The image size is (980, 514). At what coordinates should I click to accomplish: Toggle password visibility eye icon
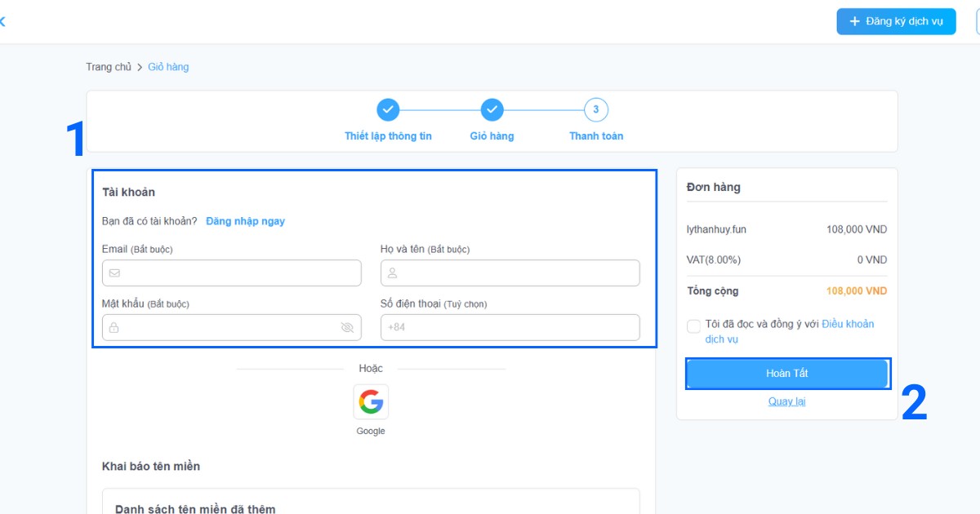[347, 328]
